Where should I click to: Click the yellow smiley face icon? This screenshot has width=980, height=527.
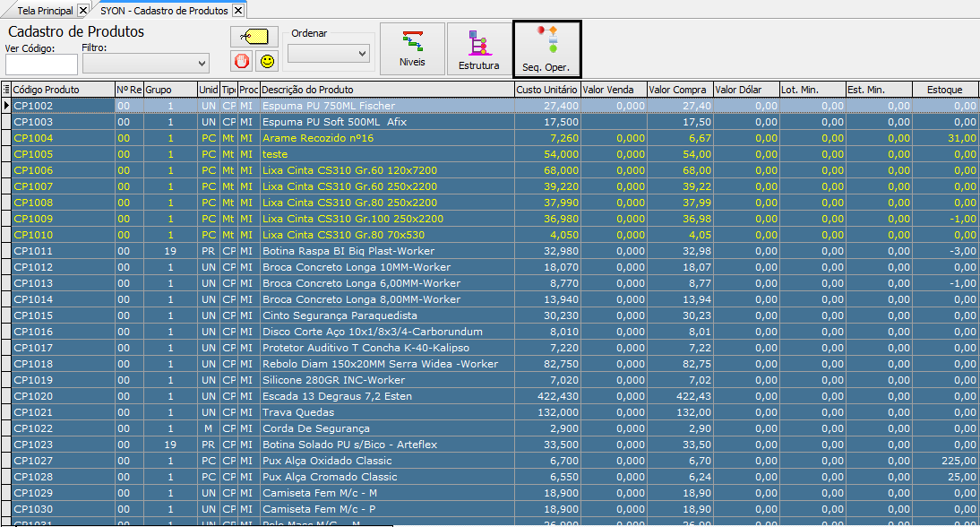[x=266, y=61]
